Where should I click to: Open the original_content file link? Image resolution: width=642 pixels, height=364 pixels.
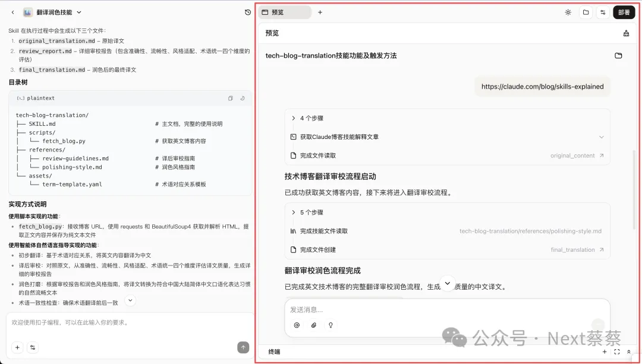click(577, 156)
